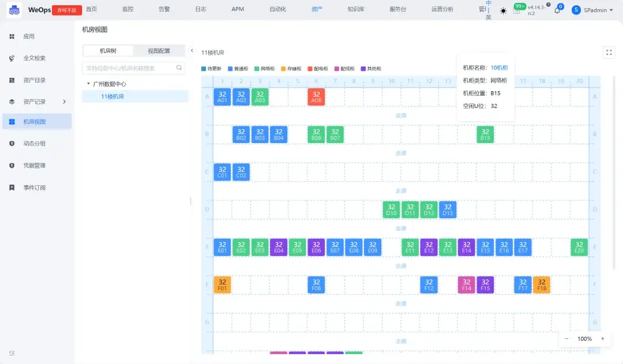Open 资产目录 in sidebar
The width and height of the screenshot is (623, 364).
[x=34, y=80]
